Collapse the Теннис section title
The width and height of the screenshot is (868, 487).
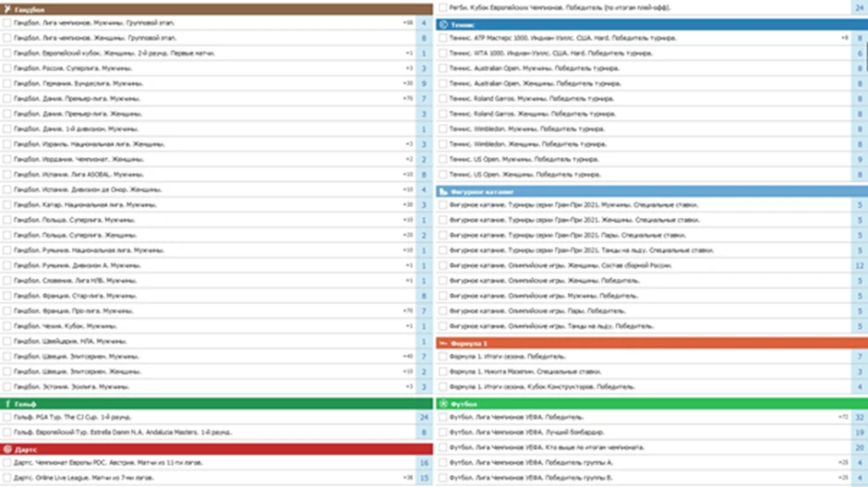pos(463,24)
